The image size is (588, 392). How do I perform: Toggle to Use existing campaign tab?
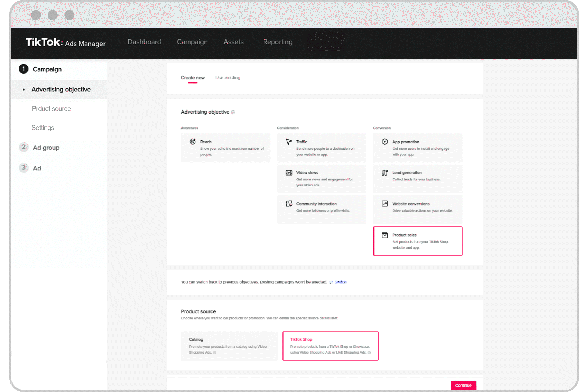(x=228, y=77)
